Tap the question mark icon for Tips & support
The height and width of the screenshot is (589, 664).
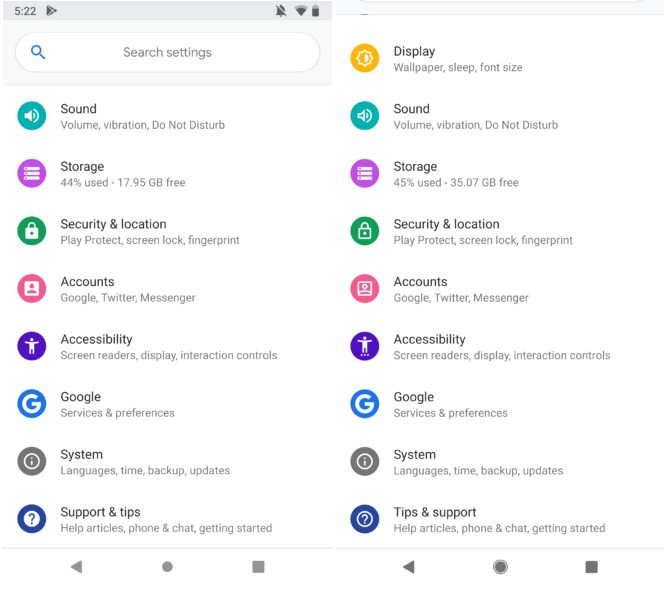(x=365, y=519)
